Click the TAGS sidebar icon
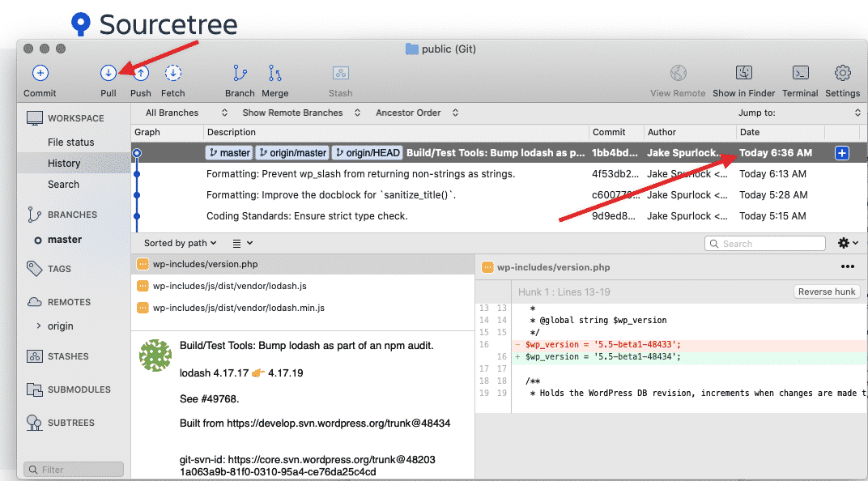The height and width of the screenshot is (481, 868). 34,269
